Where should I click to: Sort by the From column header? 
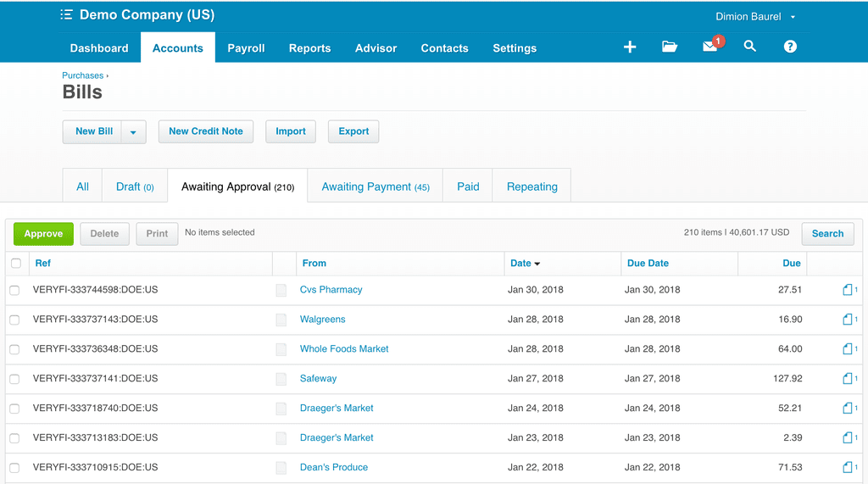point(314,263)
